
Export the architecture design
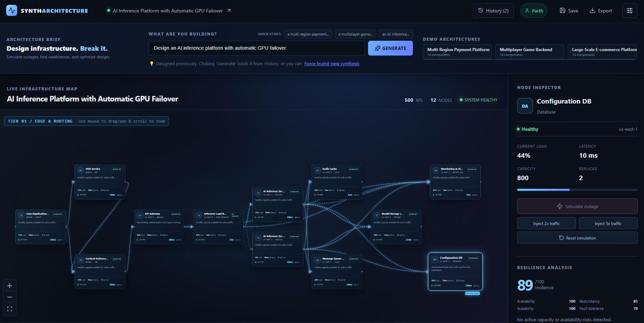(x=601, y=11)
